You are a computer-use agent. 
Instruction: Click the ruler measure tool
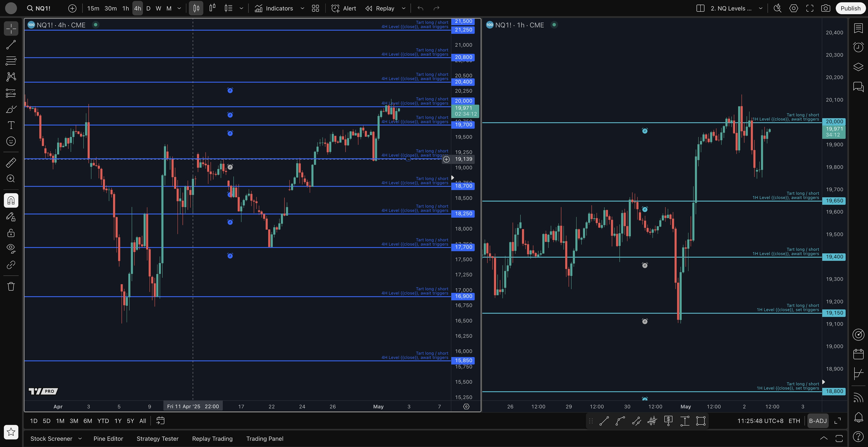tap(11, 163)
